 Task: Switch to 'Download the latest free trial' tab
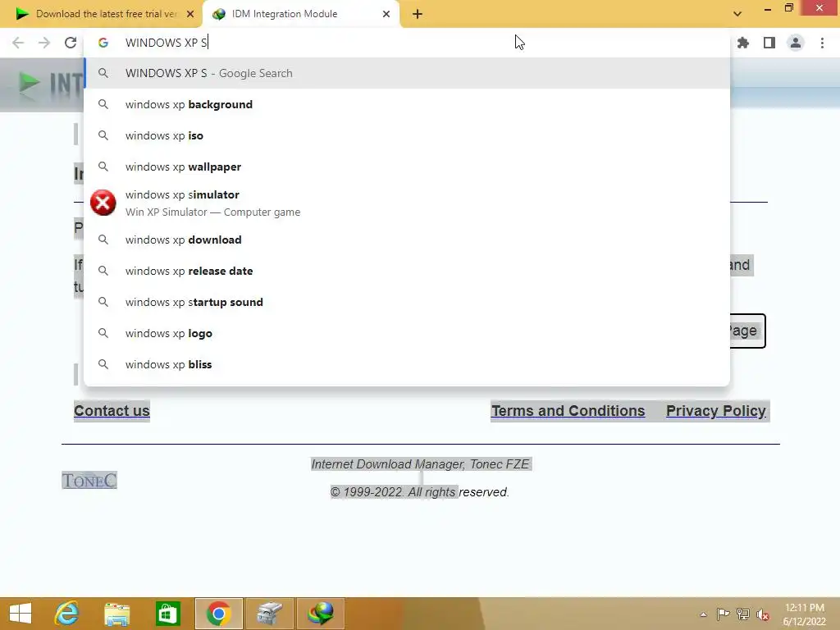(x=102, y=14)
